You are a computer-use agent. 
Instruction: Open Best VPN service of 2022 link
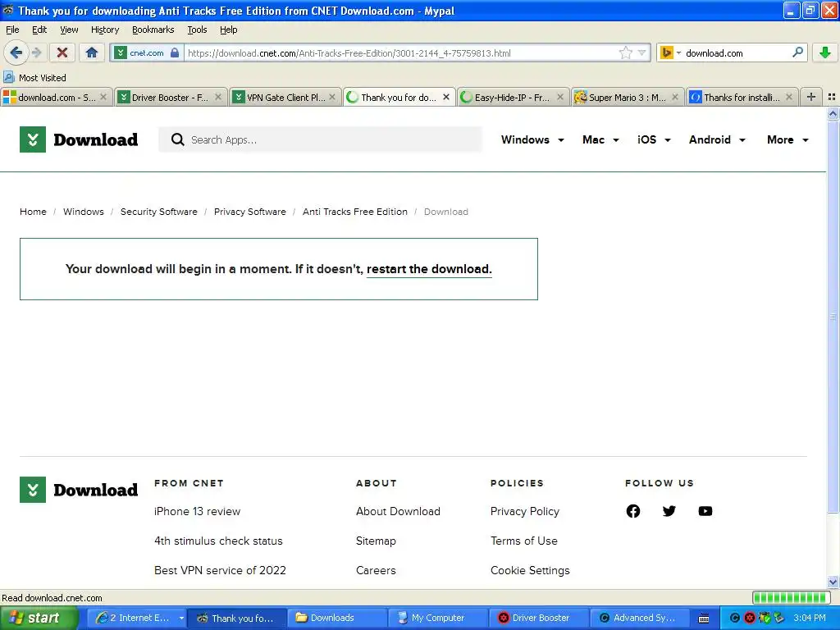click(x=220, y=570)
